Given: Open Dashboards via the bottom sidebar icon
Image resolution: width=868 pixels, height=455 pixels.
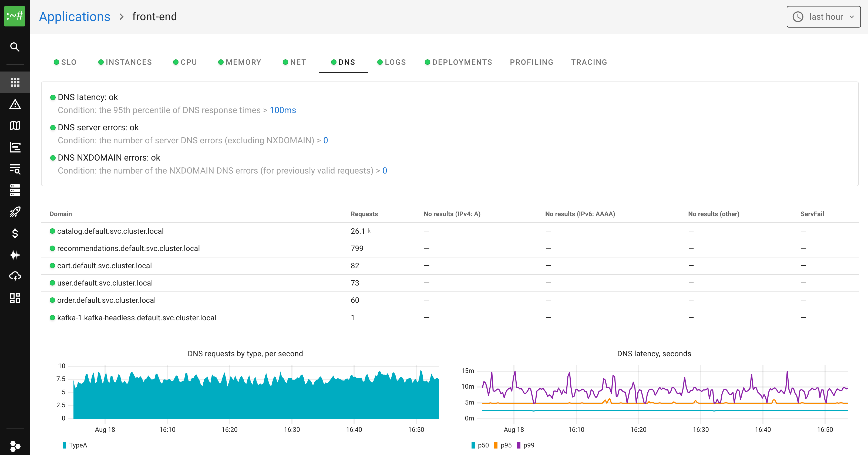Looking at the screenshot, I should tap(15, 298).
